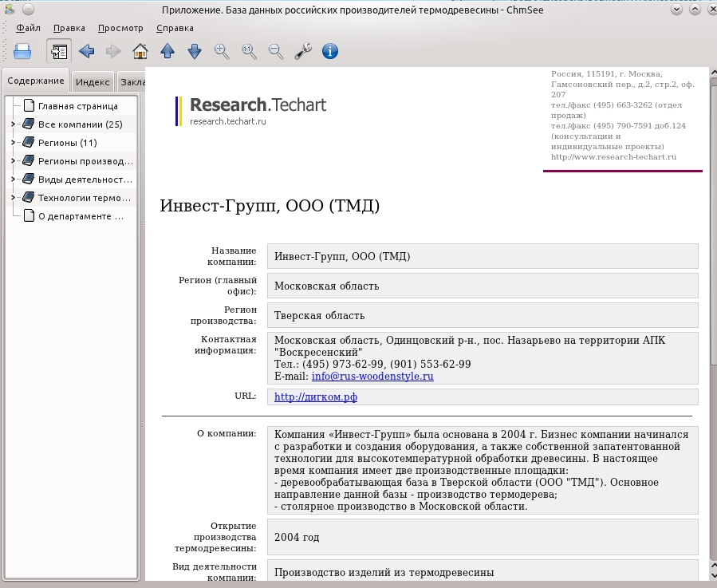The width and height of the screenshot is (717, 588).
Task: Expand the Все компании (25) node
Action: point(13,124)
